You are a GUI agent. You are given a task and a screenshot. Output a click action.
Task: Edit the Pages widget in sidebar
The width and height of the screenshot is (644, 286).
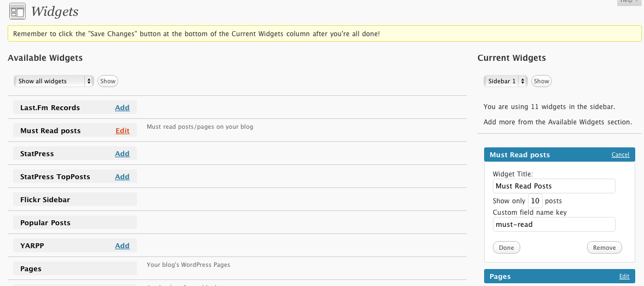tap(624, 277)
